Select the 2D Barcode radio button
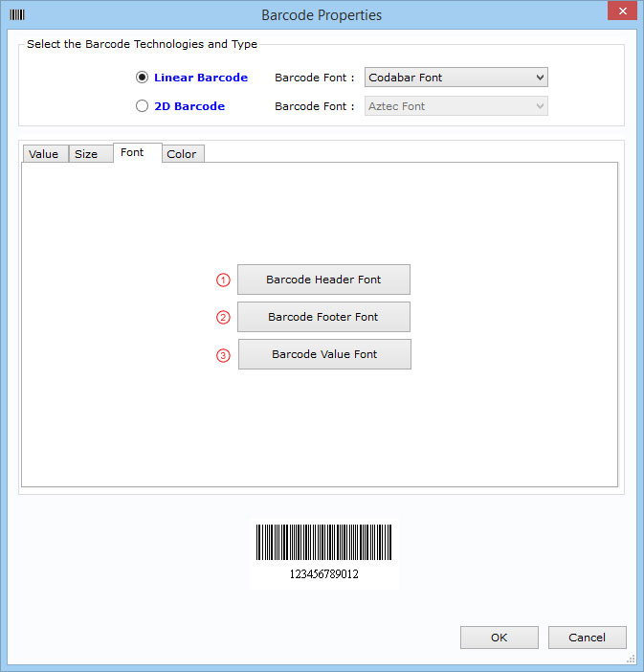Viewport: 644px width, 672px height. (x=142, y=106)
